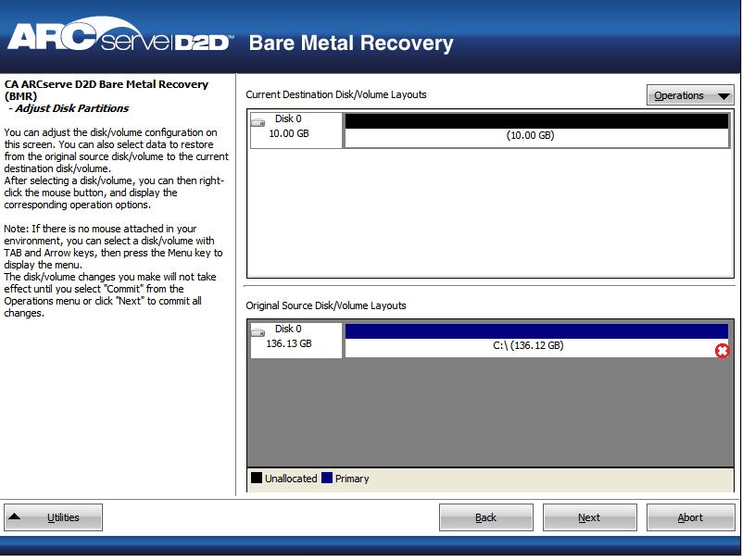Select the Disk 0 10.00 GB label row
The height and width of the screenshot is (560, 742).
tap(295, 131)
